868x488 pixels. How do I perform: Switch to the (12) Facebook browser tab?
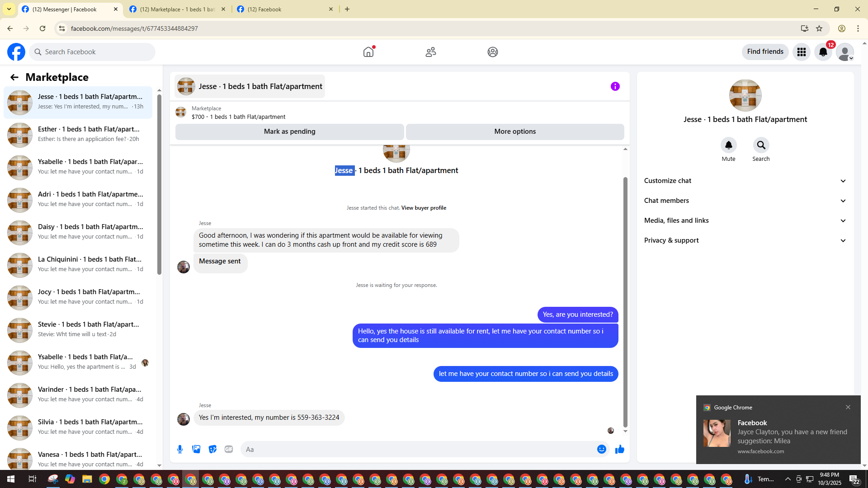pyautogui.click(x=285, y=9)
